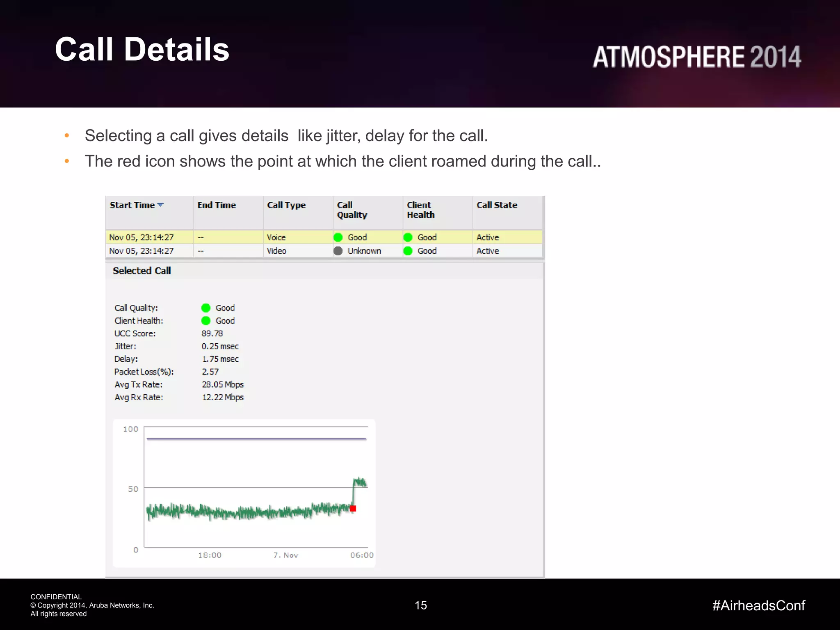Click green Call Quality dot in Voice row

tap(338, 237)
